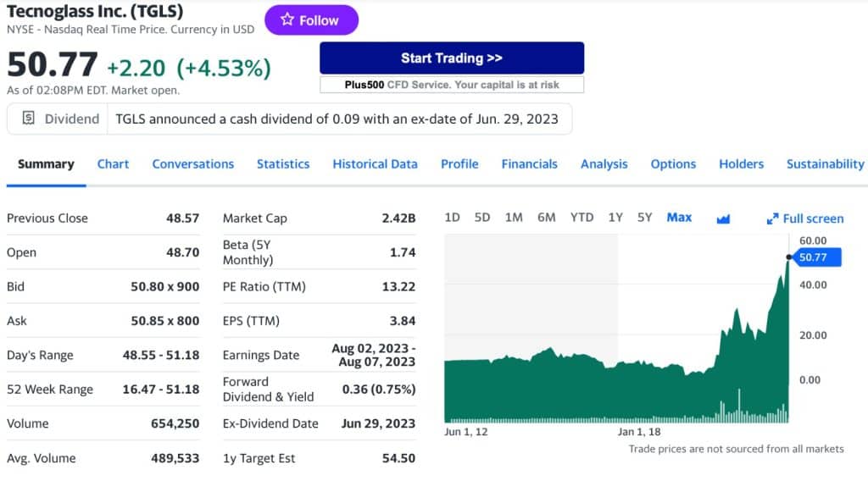The image size is (868, 481).
Task: Switch chart to YTD range
Action: click(x=581, y=218)
